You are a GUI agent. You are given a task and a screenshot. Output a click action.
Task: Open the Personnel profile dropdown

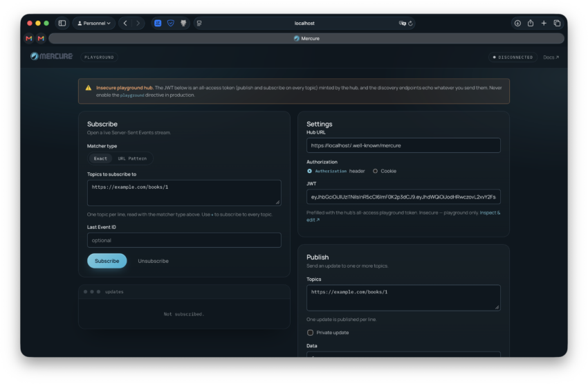point(94,24)
